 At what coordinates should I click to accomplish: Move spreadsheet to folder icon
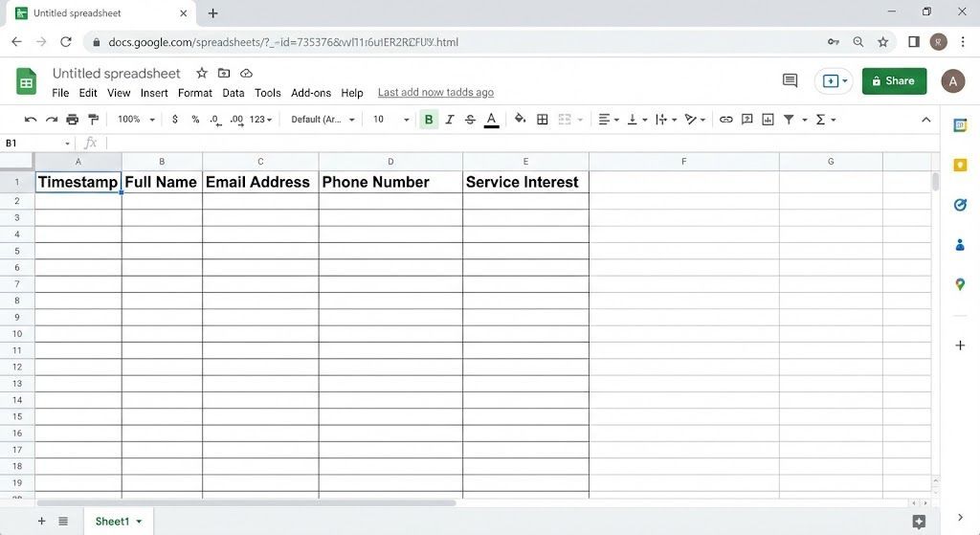click(x=224, y=73)
